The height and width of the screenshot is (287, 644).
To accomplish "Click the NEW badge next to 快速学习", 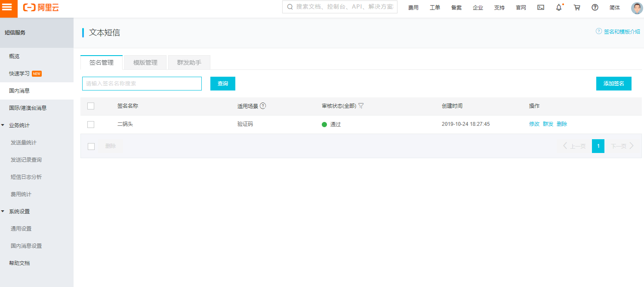I will [x=37, y=74].
